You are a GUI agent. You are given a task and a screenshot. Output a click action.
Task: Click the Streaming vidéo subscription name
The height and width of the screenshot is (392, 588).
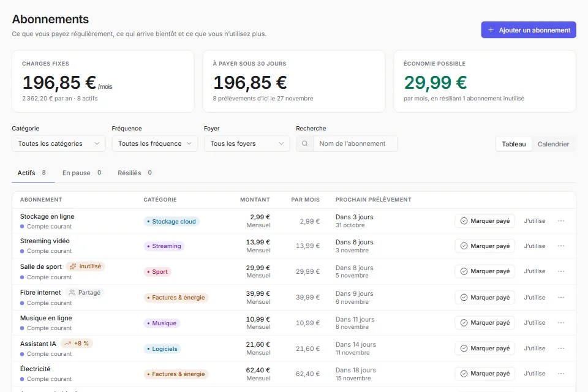(45, 241)
